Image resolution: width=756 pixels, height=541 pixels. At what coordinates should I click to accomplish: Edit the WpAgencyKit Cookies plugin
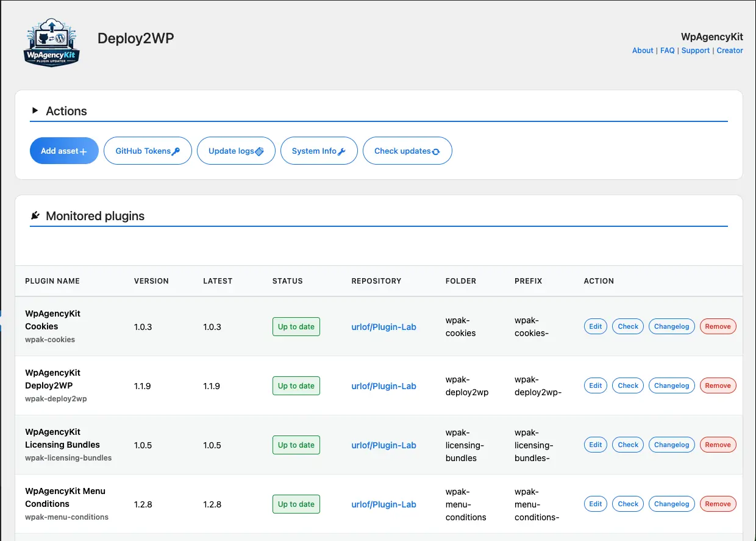click(596, 326)
